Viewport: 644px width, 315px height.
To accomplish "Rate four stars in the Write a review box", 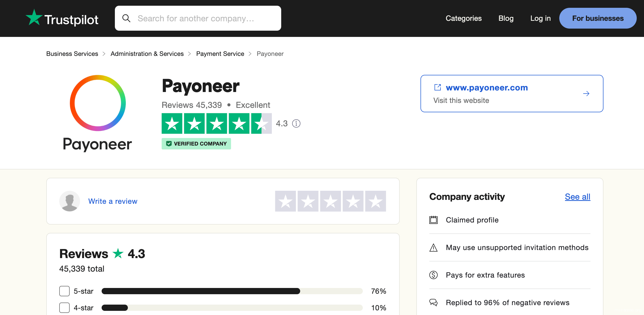I will (353, 201).
